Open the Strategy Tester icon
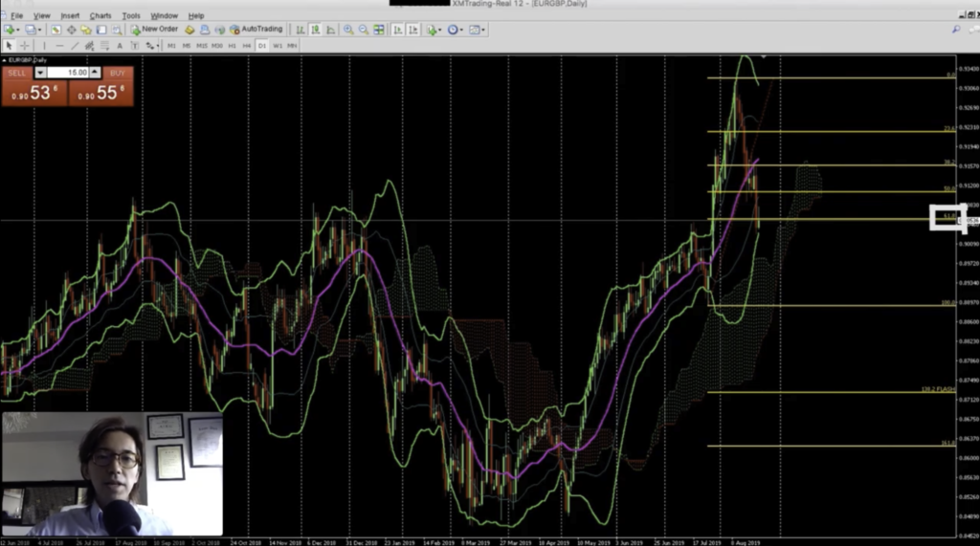This screenshot has height=546, width=980. [x=117, y=30]
